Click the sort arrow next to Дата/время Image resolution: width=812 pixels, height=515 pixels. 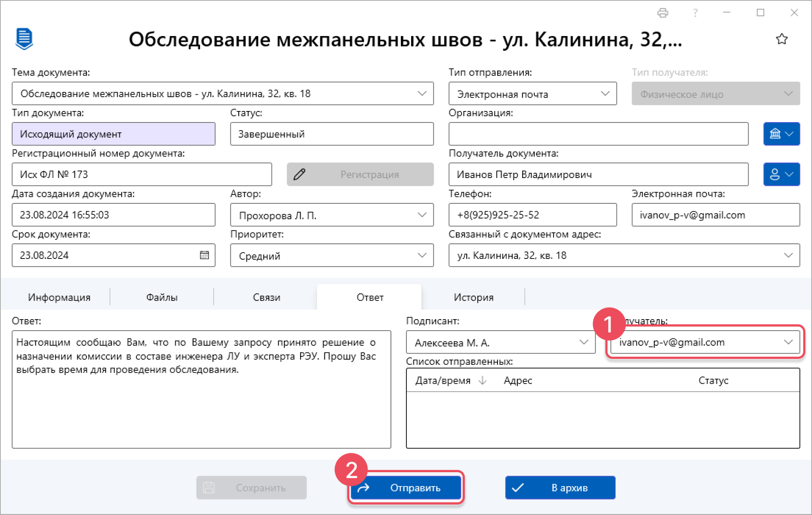[483, 380]
